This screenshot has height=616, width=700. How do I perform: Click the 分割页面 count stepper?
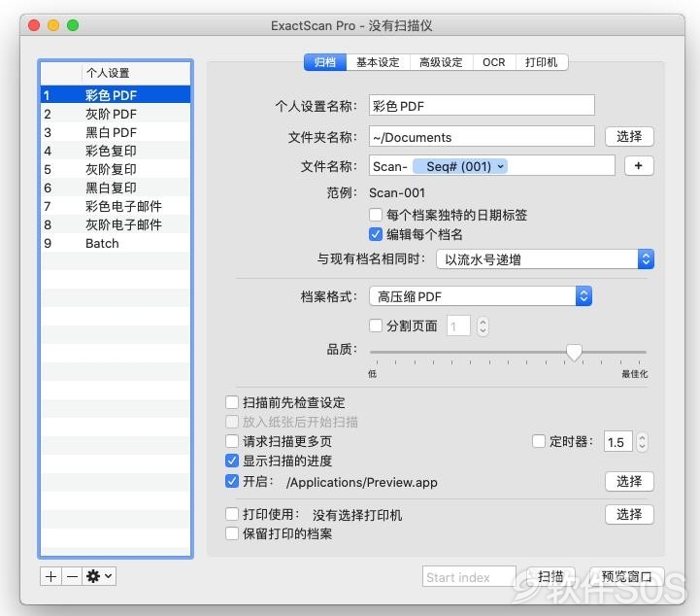click(x=483, y=325)
